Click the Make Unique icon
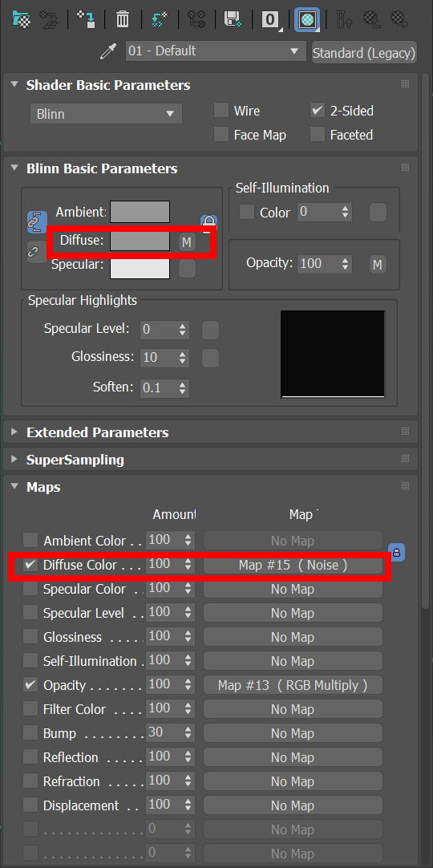 (x=196, y=19)
